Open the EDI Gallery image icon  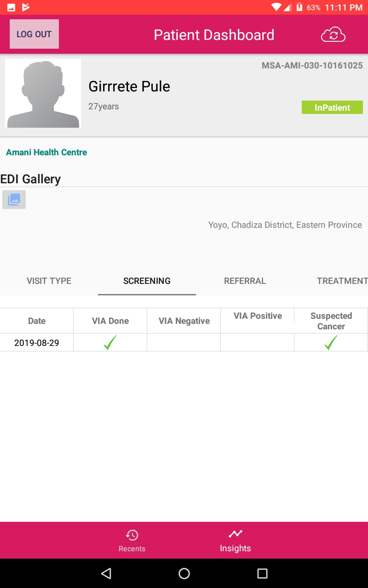tap(14, 200)
